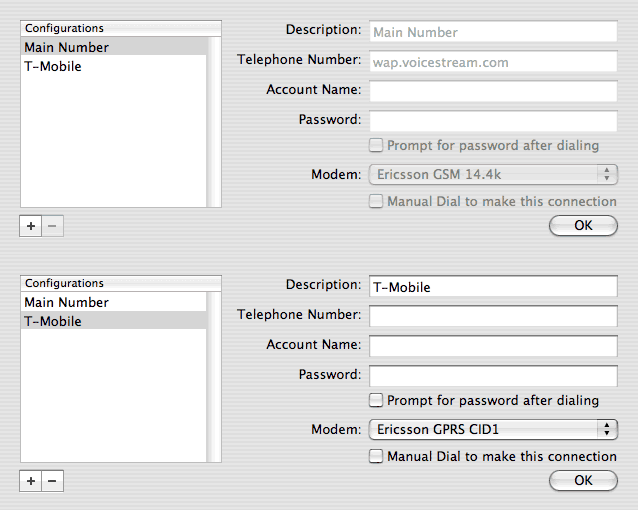Add configuration using lower plus button
This screenshot has height=510, width=638.
point(31,481)
